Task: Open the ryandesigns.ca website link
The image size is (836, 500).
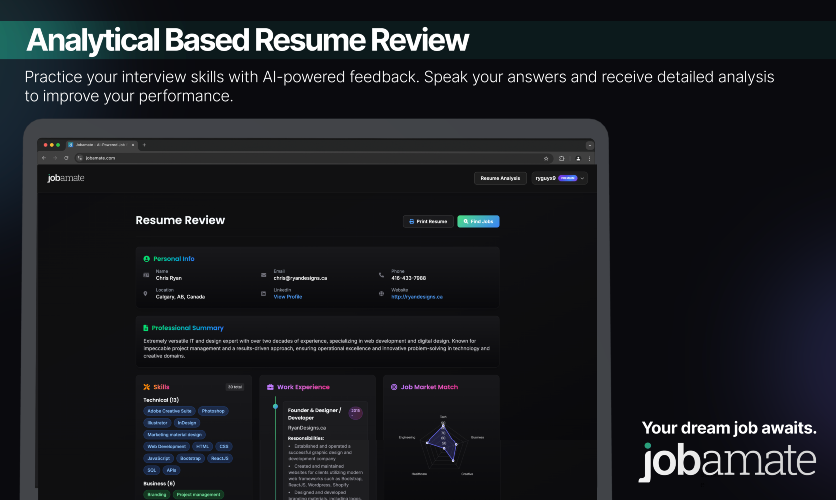Action: (x=417, y=297)
